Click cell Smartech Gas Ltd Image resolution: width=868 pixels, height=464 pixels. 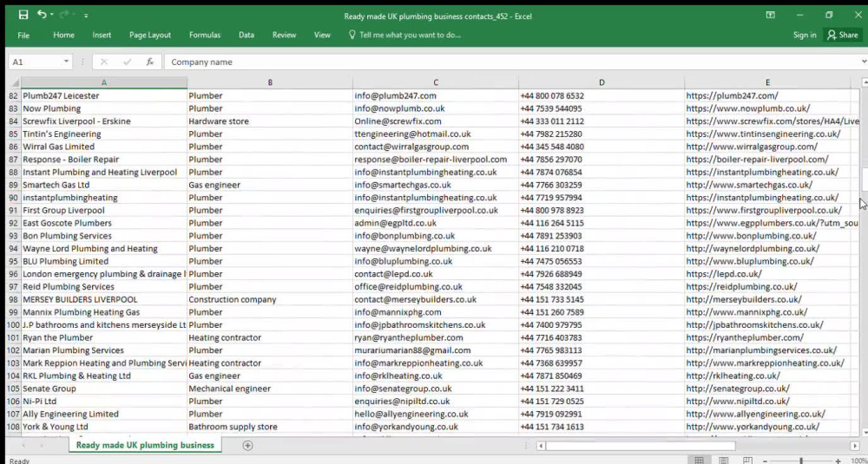[104, 185]
